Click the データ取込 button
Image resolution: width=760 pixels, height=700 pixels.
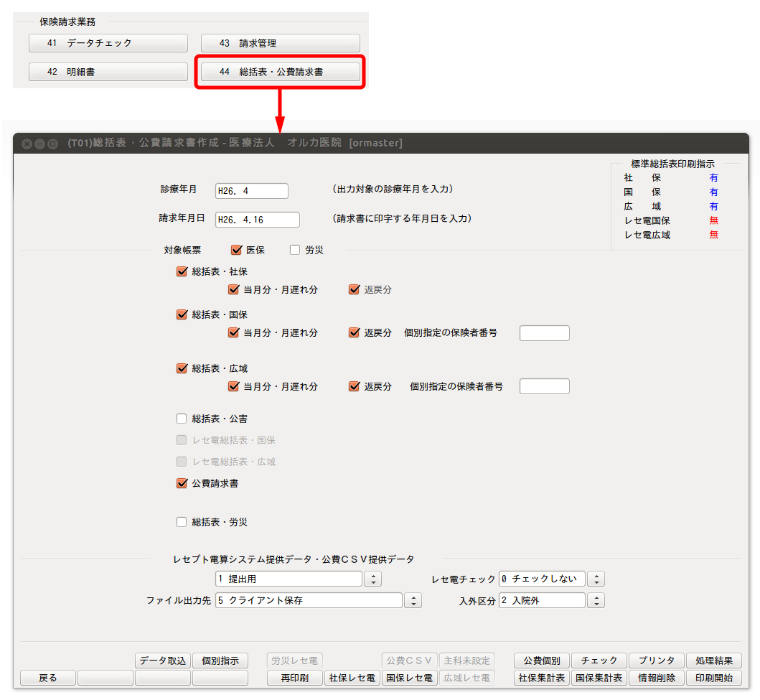(x=163, y=661)
